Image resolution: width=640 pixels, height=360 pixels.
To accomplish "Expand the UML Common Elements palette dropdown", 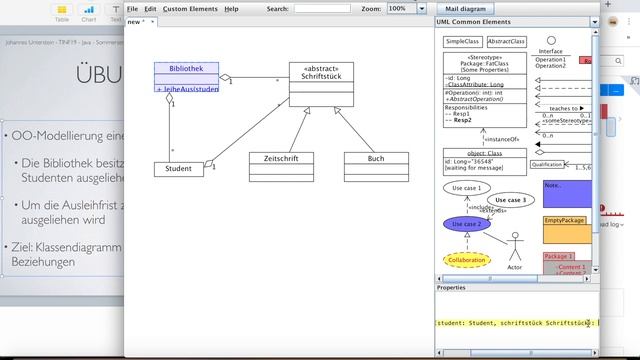I will [x=594, y=22].
